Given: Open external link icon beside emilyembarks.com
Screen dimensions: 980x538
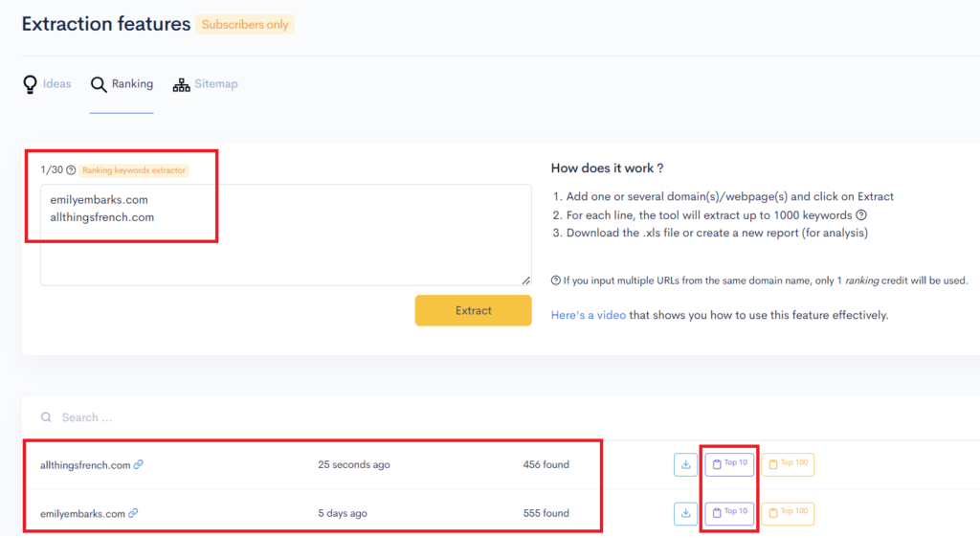Looking at the screenshot, I should coord(133,514).
